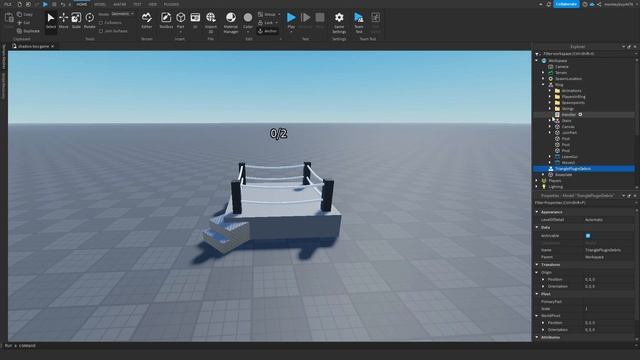The height and width of the screenshot is (360, 640).
Task: Close the shadow box game tab
Action: point(53,47)
